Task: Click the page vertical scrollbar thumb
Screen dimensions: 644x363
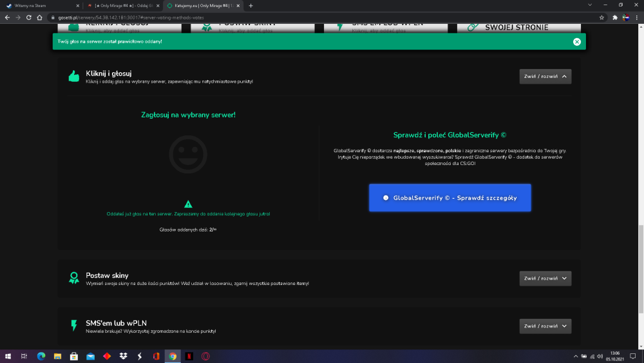Action: tap(641, 270)
